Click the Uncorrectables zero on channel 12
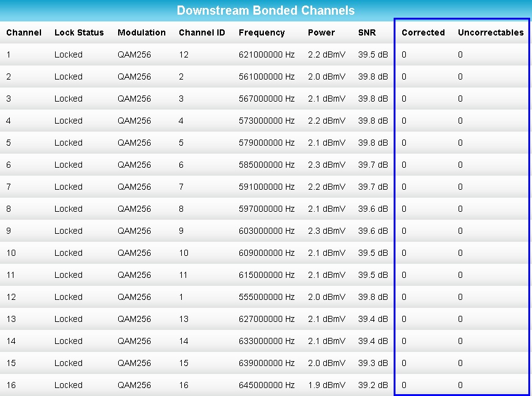 pyautogui.click(x=460, y=297)
